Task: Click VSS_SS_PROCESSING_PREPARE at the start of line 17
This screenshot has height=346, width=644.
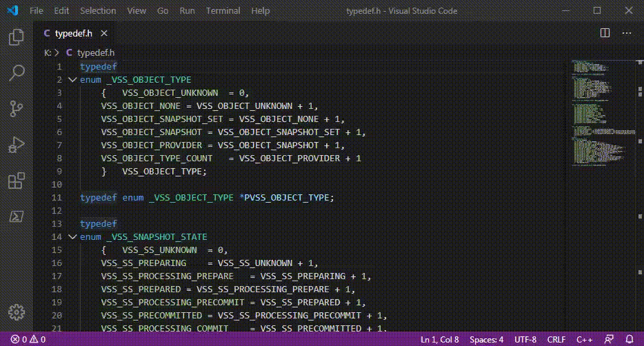Action: (167, 276)
